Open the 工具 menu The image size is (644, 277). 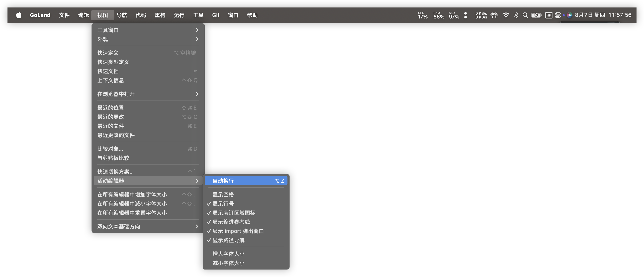[198, 15]
